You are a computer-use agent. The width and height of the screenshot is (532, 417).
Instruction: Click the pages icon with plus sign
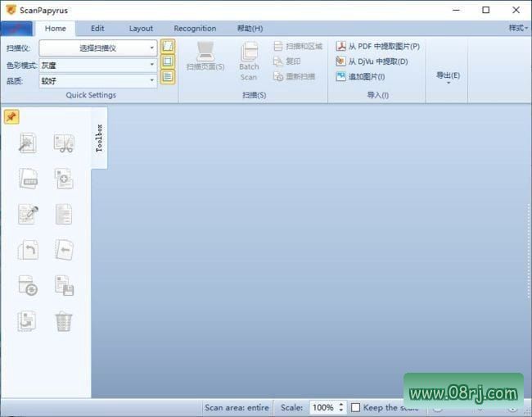(x=64, y=179)
